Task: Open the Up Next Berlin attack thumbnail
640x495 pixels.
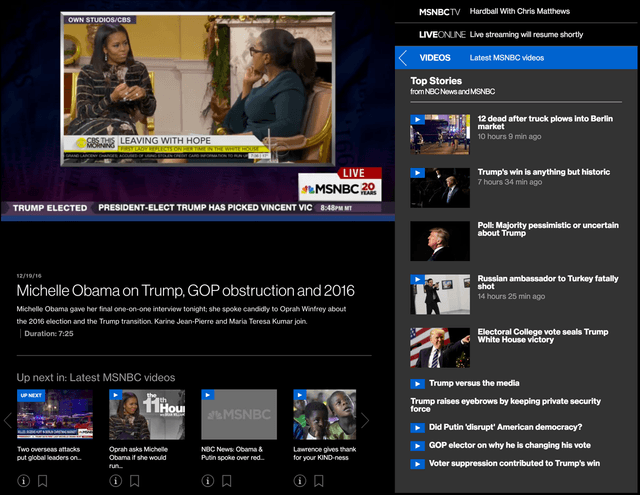Action: (x=55, y=414)
